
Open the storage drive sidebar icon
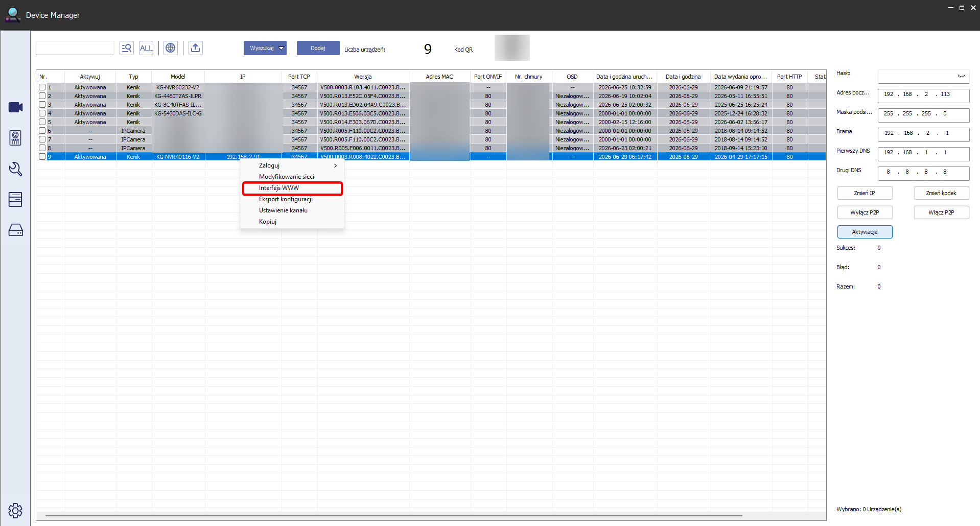15,230
